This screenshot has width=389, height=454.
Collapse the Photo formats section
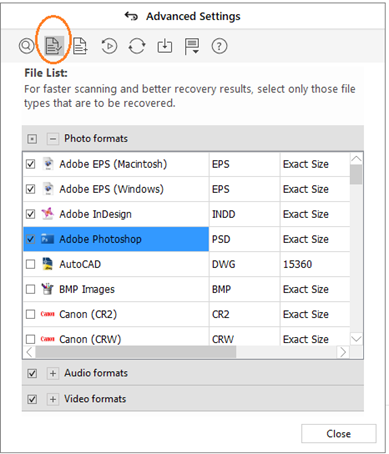pos(53,139)
